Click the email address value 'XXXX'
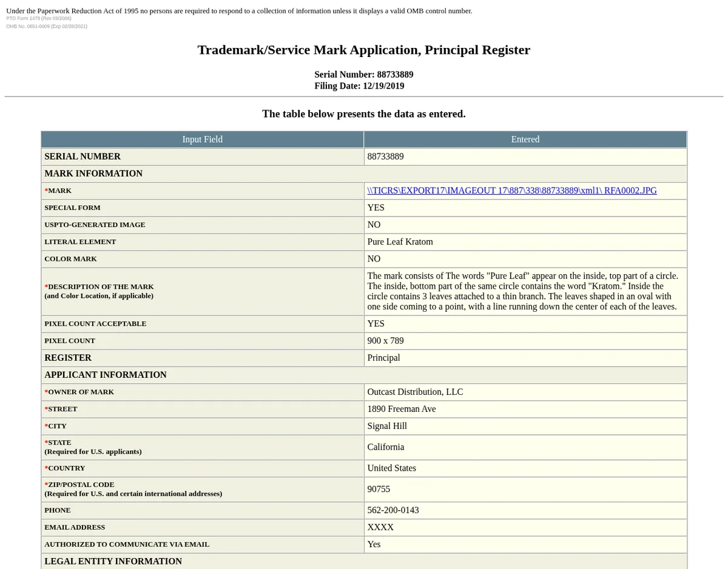This screenshot has height=569, width=728. pos(380,527)
